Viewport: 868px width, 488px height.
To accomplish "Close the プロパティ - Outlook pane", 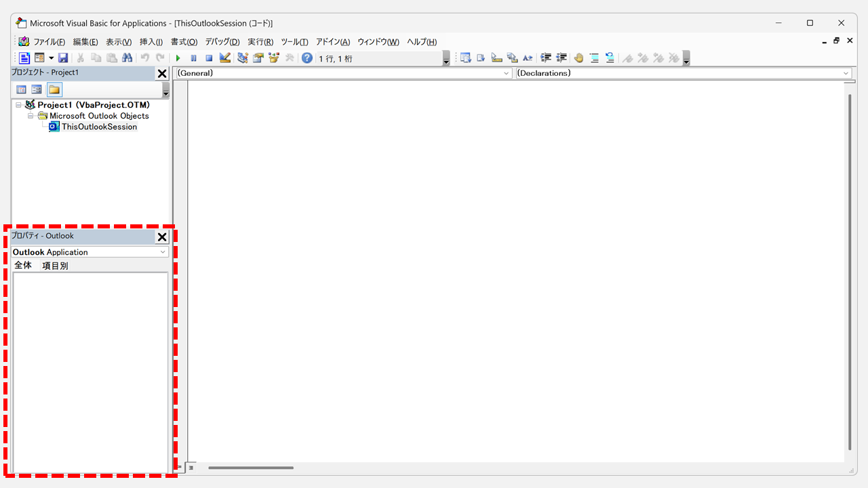I will (x=162, y=237).
